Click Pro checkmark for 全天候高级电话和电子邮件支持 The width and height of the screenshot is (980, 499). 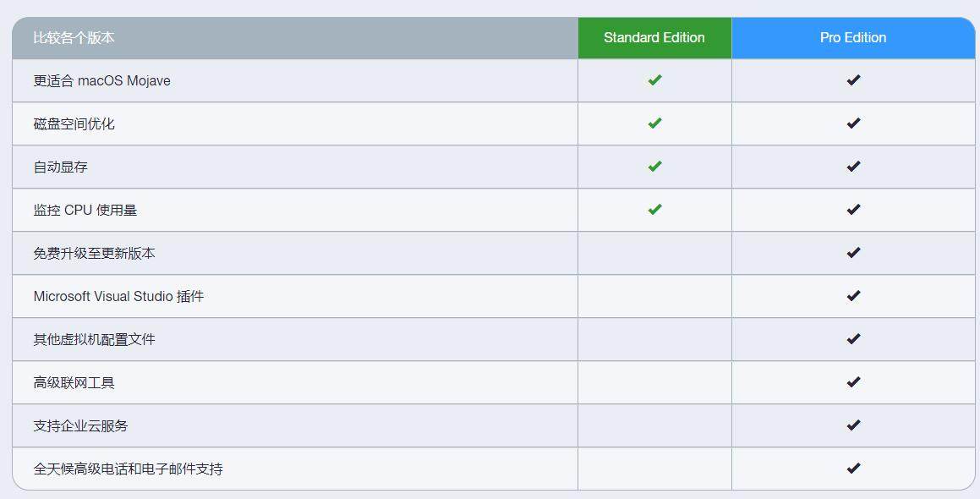tap(853, 469)
